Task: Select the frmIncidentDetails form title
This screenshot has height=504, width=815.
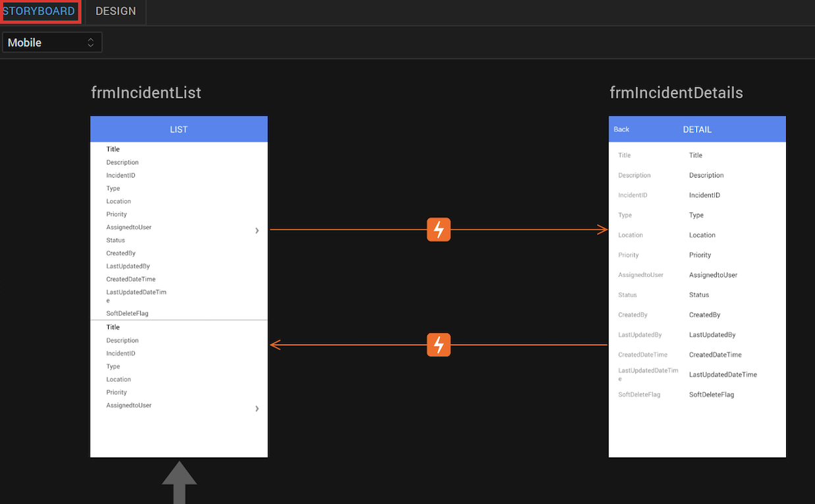Action: [676, 93]
